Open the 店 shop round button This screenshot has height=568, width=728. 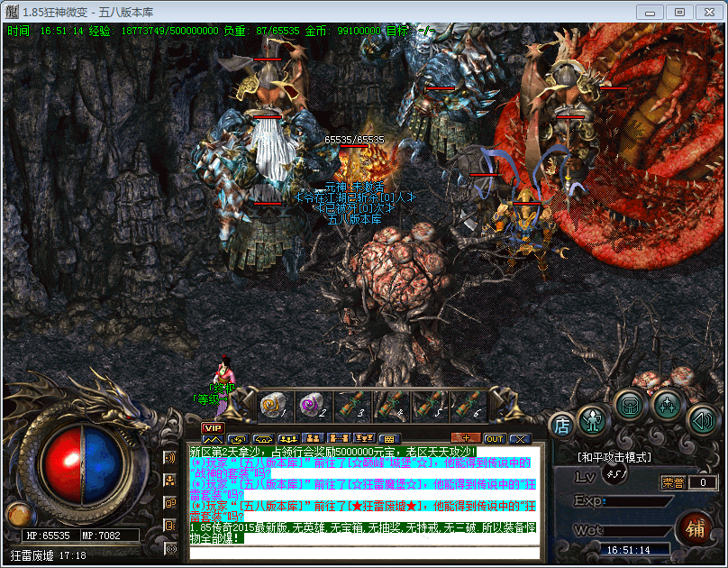[562, 423]
